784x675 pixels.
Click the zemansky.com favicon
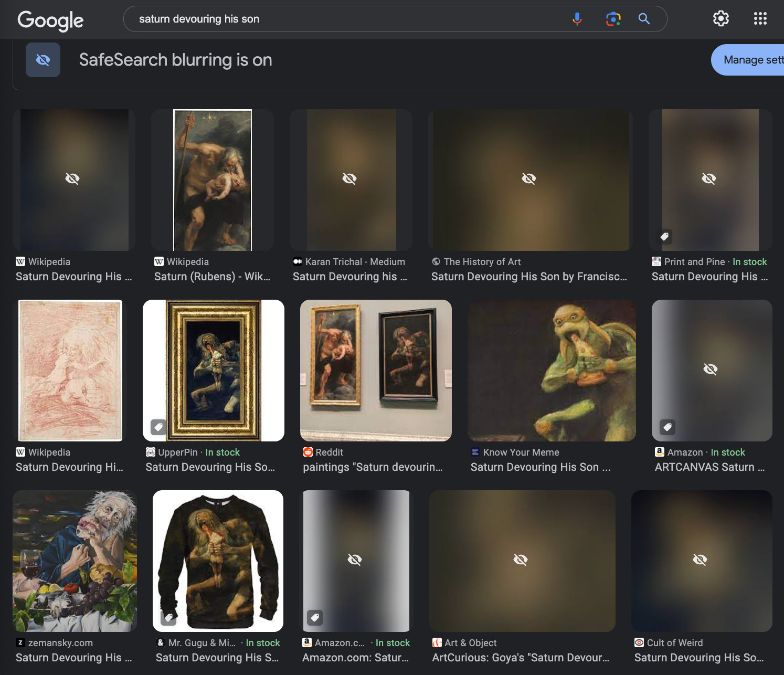pyautogui.click(x=20, y=642)
